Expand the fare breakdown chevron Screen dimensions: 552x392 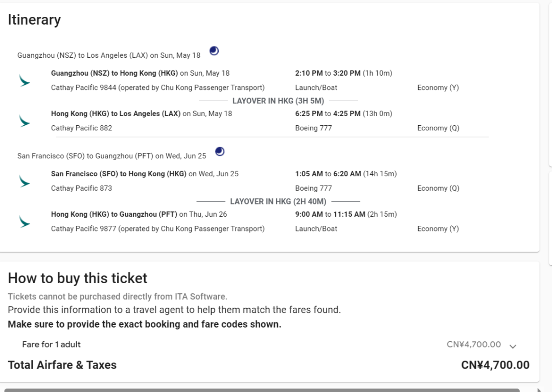[x=513, y=346]
